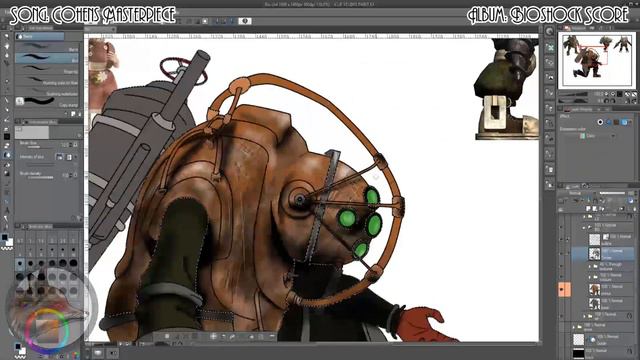Toggle visibility of the highlighted layer
Screen dimensions: 640x360
[561, 253]
